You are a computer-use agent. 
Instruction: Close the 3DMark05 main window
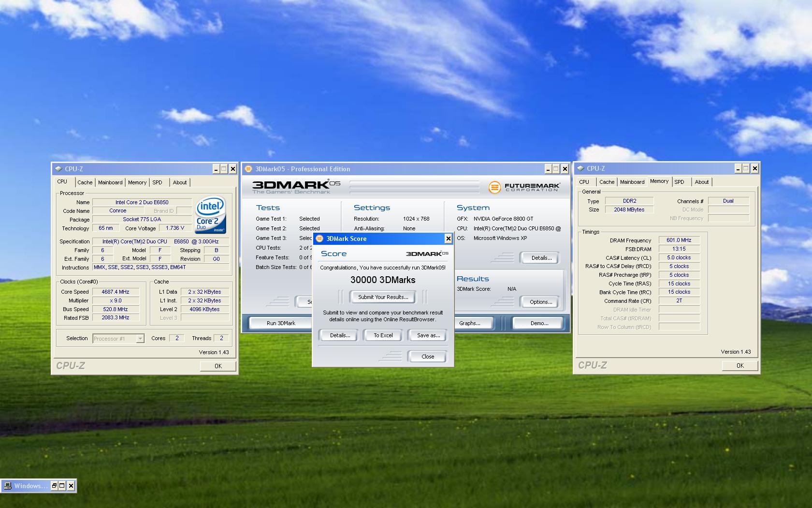tap(565, 169)
